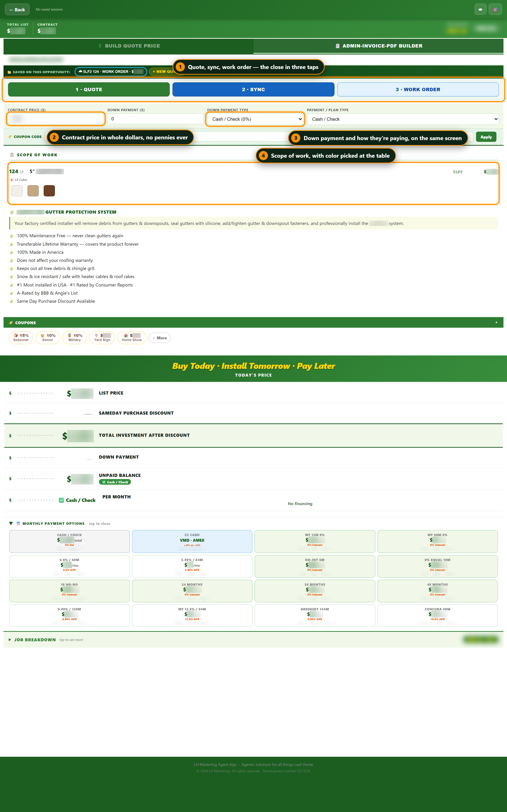
Task: Go back using the Back button
Action: pyautogui.click(x=17, y=9)
